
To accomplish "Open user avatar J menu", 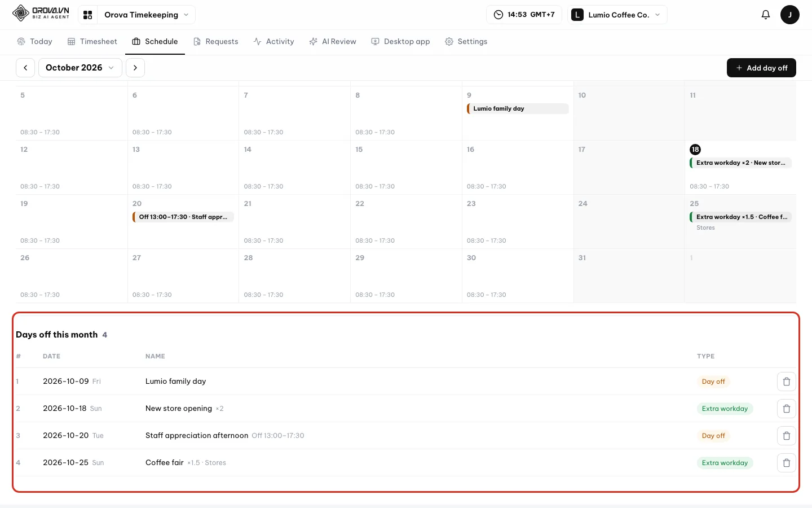I will tap(789, 15).
